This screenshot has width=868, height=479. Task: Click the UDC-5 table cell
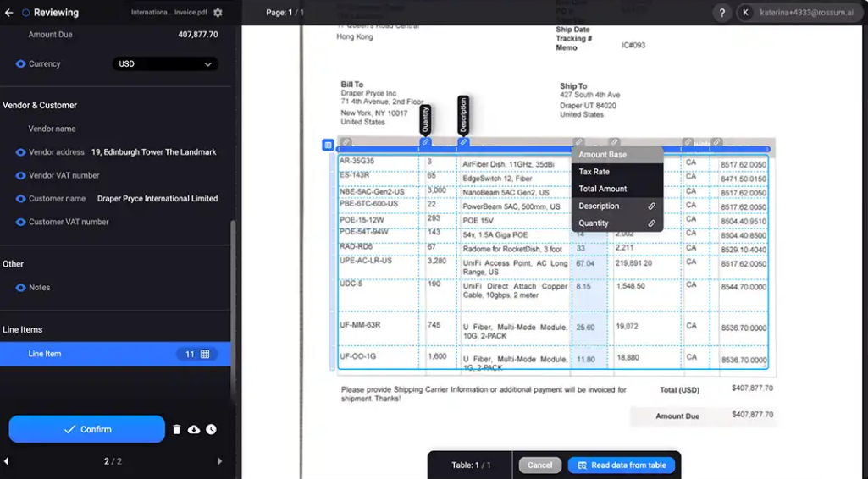click(351, 284)
